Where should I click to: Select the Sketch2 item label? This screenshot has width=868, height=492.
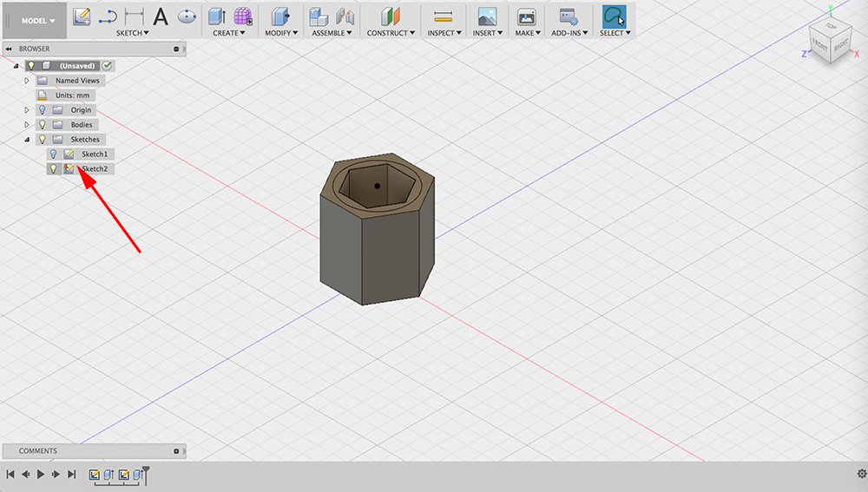95,169
